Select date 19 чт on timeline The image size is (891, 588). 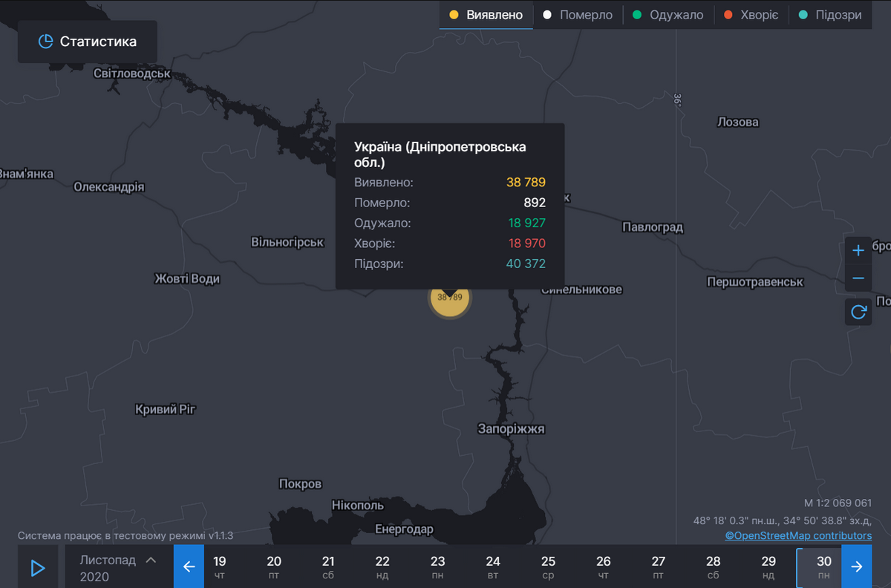(219, 567)
